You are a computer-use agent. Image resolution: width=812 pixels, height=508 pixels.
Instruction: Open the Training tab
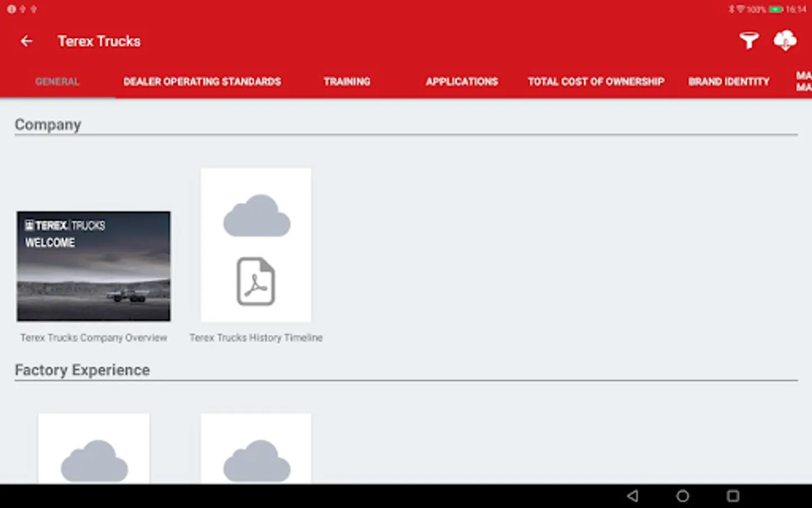(x=347, y=82)
